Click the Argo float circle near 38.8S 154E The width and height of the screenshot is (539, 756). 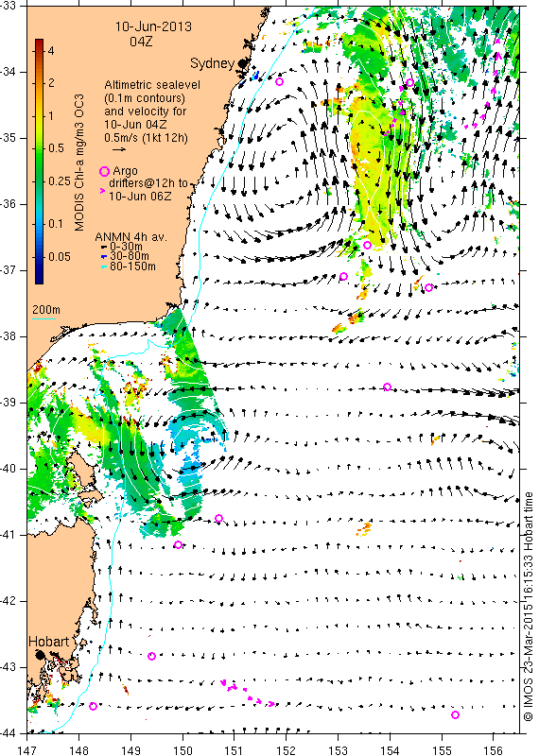click(387, 387)
